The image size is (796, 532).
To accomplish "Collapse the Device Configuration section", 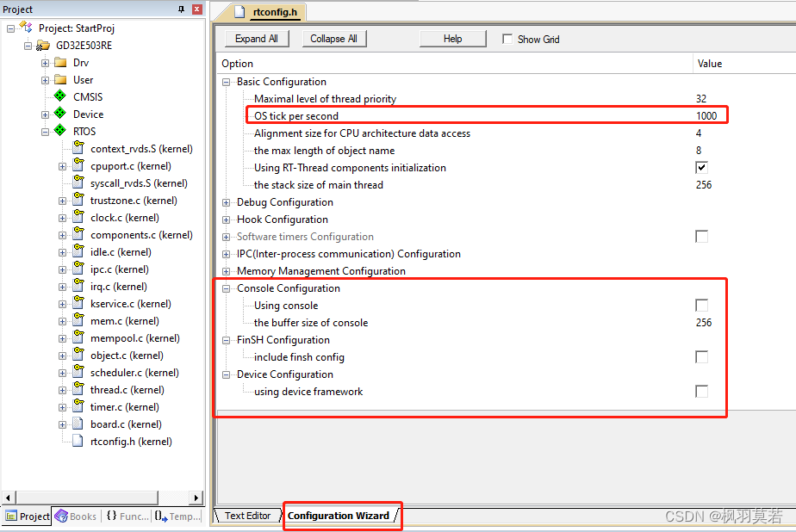I will (x=227, y=375).
